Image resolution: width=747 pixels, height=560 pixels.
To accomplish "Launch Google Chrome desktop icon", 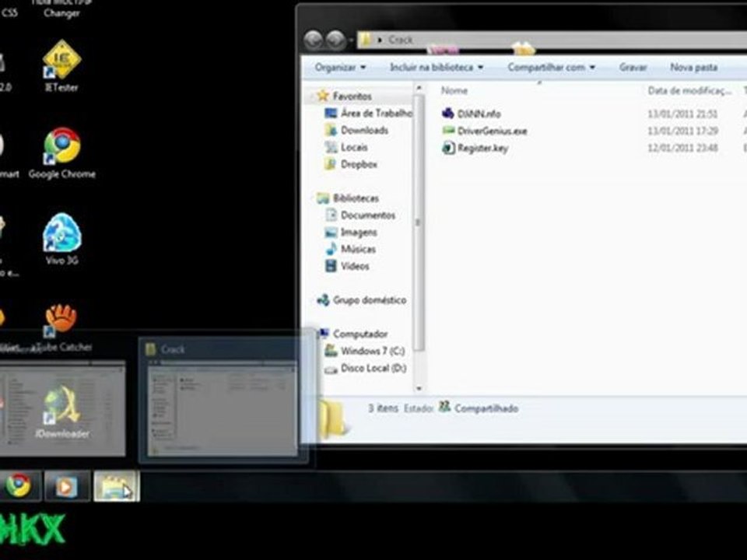I will [62, 152].
